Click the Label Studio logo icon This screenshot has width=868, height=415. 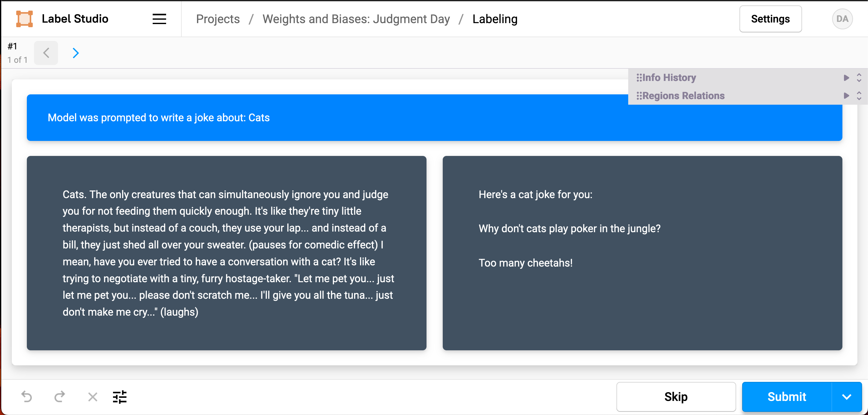[x=24, y=18]
